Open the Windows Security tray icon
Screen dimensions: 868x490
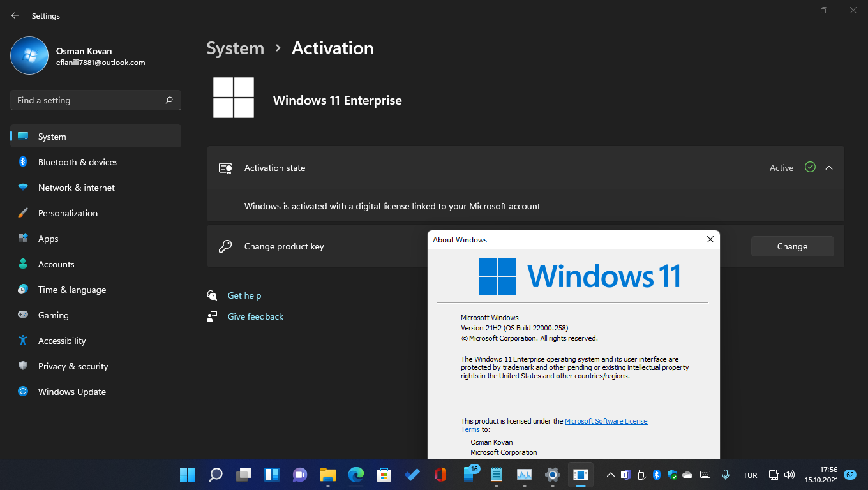(672, 475)
